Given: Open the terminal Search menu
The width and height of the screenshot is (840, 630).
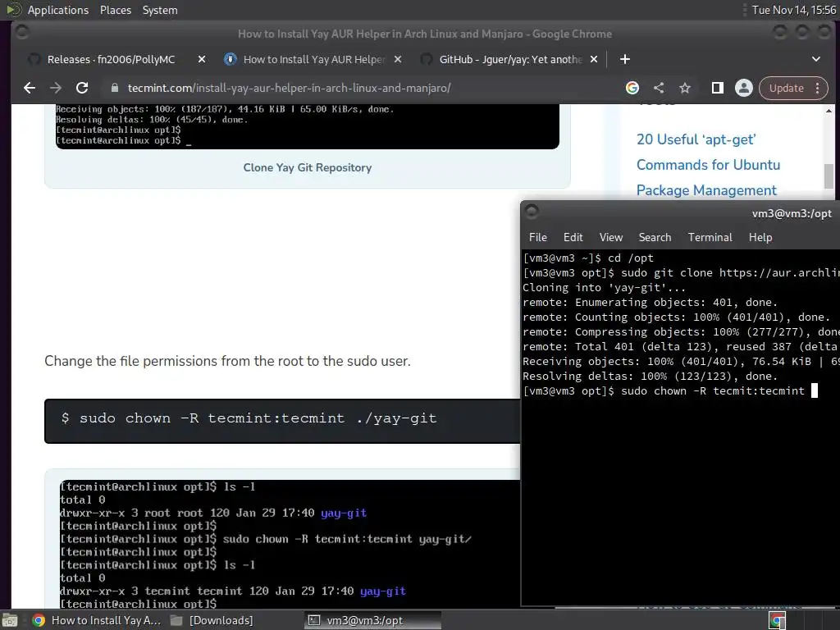Looking at the screenshot, I should coord(655,237).
